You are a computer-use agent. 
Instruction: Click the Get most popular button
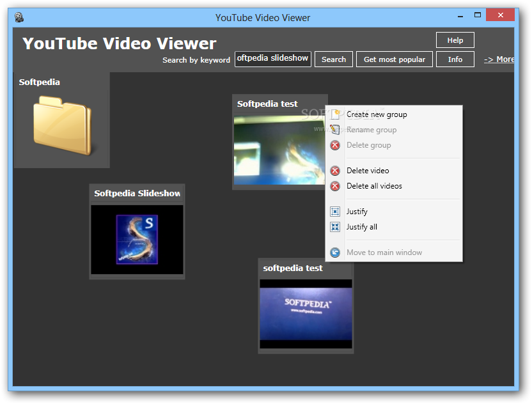coord(395,59)
